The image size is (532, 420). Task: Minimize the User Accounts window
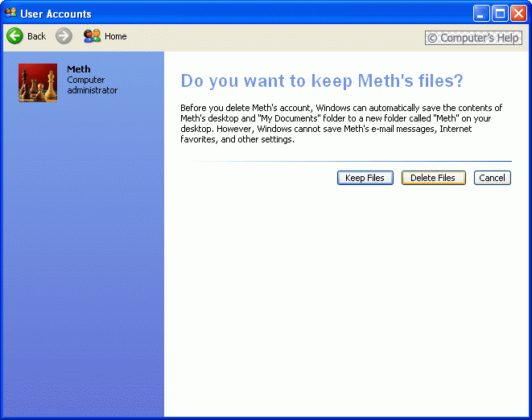(x=481, y=14)
